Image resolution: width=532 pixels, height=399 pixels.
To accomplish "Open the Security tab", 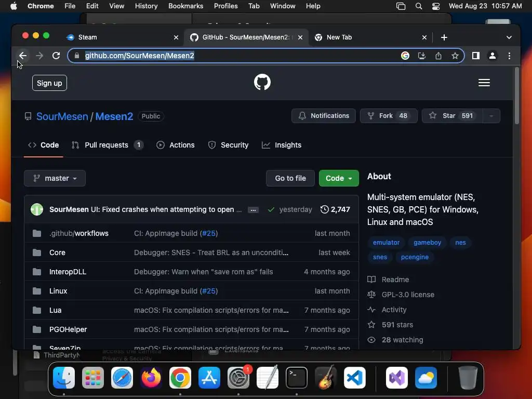I will (x=228, y=145).
